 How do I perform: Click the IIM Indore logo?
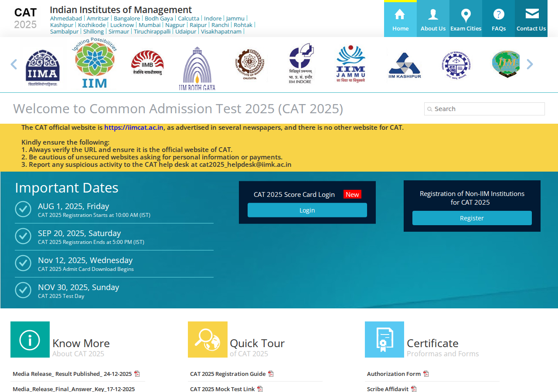tap(301, 64)
